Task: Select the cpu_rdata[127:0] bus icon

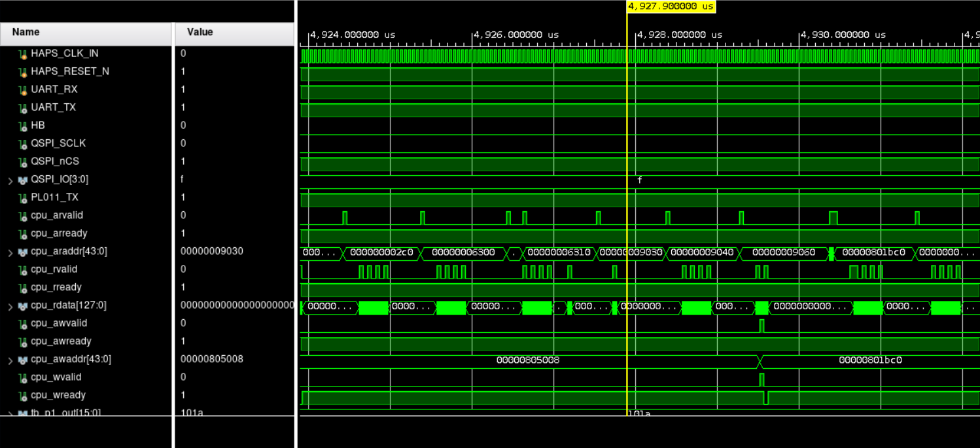Action: point(22,305)
